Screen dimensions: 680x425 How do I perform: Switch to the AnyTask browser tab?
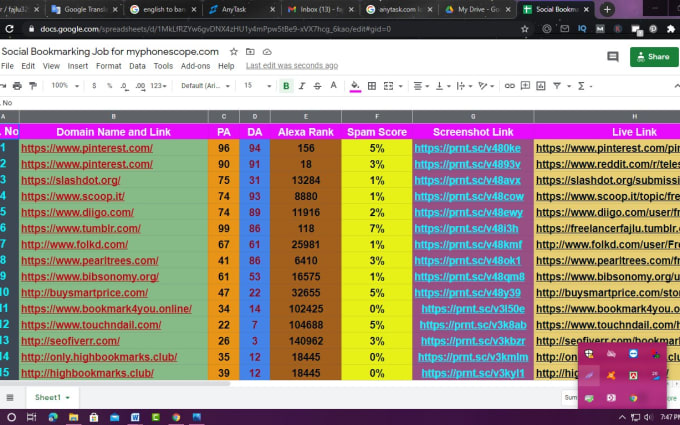242,9
